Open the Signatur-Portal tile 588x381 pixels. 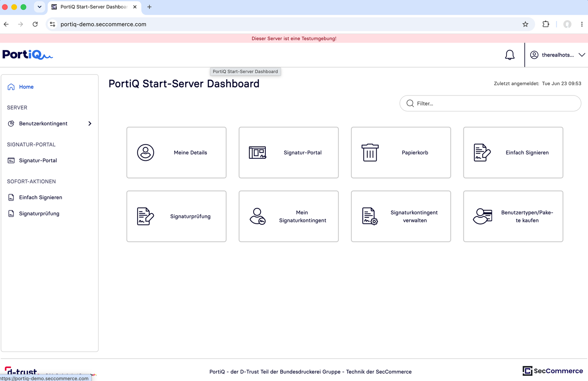[289, 152]
